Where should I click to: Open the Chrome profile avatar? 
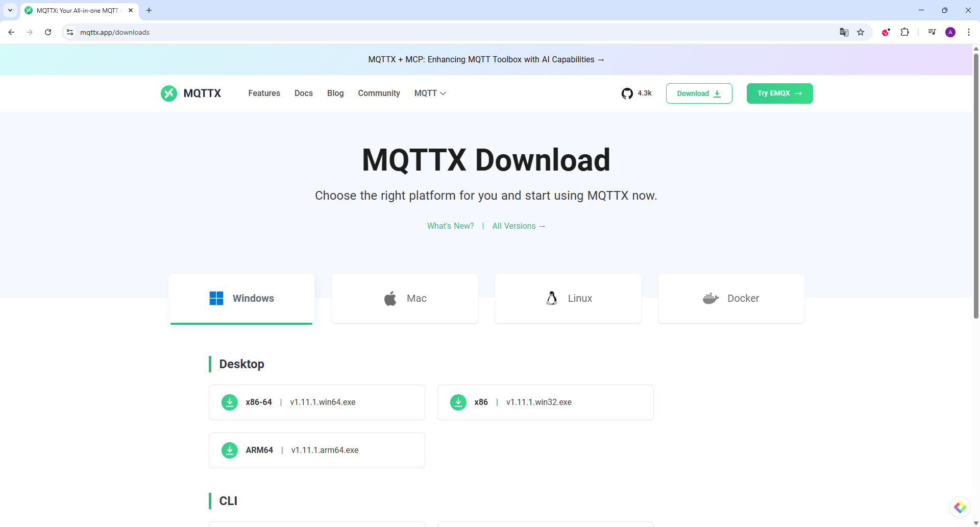950,32
